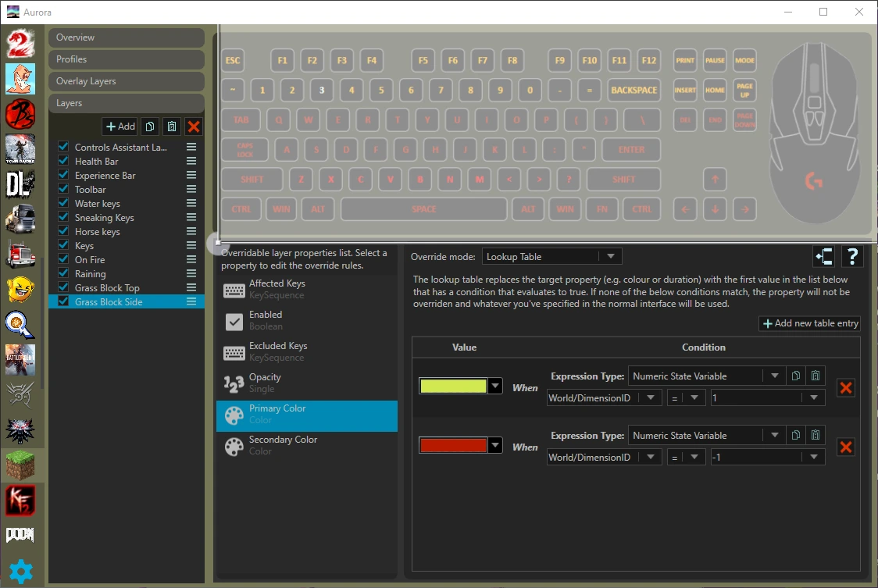Click the settings gear icon
The width and height of the screenshot is (878, 588).
click(x=20, y=572)
